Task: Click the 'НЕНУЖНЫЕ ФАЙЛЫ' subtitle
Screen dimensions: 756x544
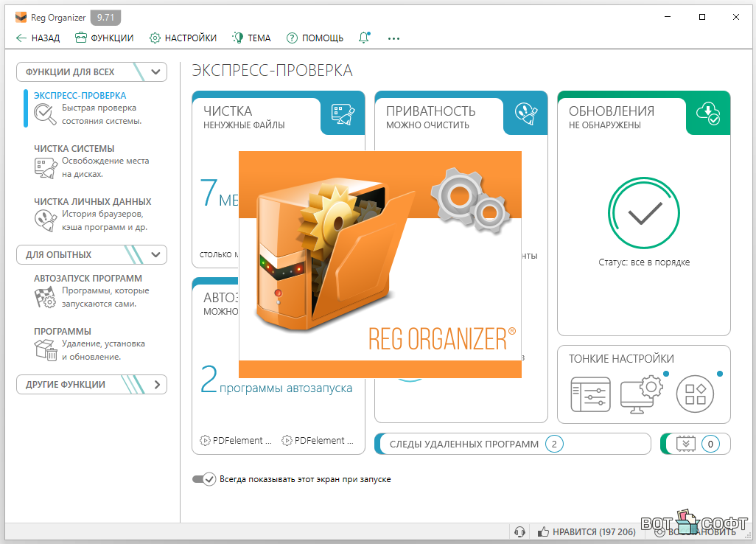Action: coord(244,125)
